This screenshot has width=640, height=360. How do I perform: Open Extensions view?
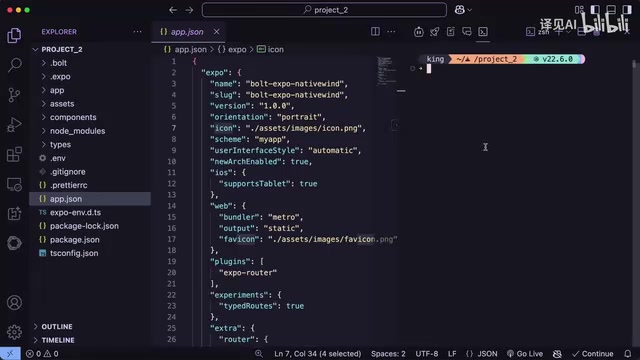point(14,154)
